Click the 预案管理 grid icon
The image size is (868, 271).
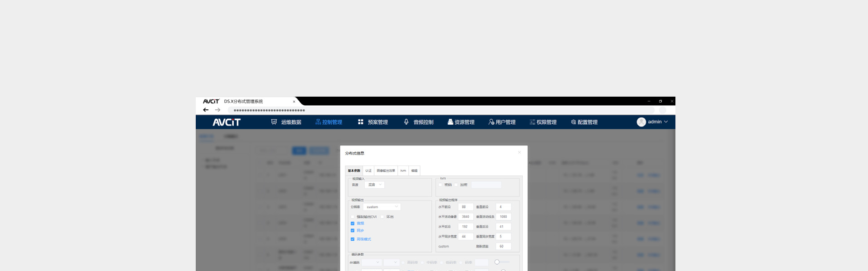(361, 122)
